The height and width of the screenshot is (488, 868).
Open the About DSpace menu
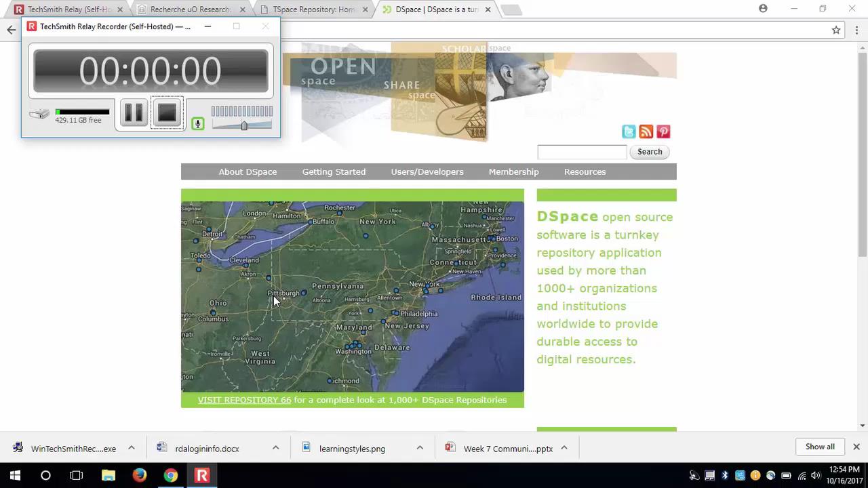click(x=248, y=171)
